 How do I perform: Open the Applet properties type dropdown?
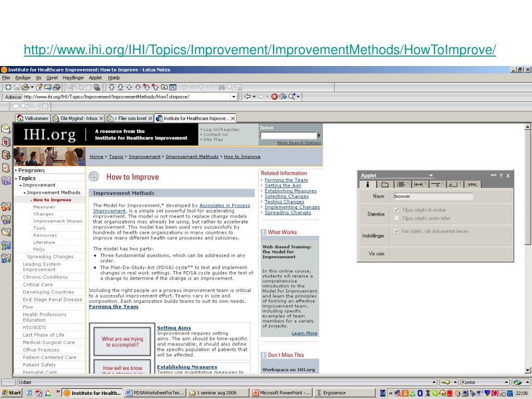431,176
